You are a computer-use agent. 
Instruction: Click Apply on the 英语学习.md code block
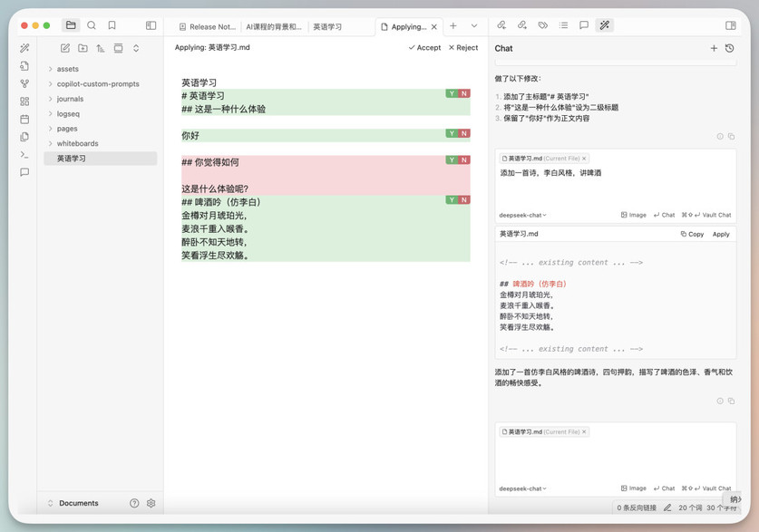pyautogui.click(x=721, y=234)
